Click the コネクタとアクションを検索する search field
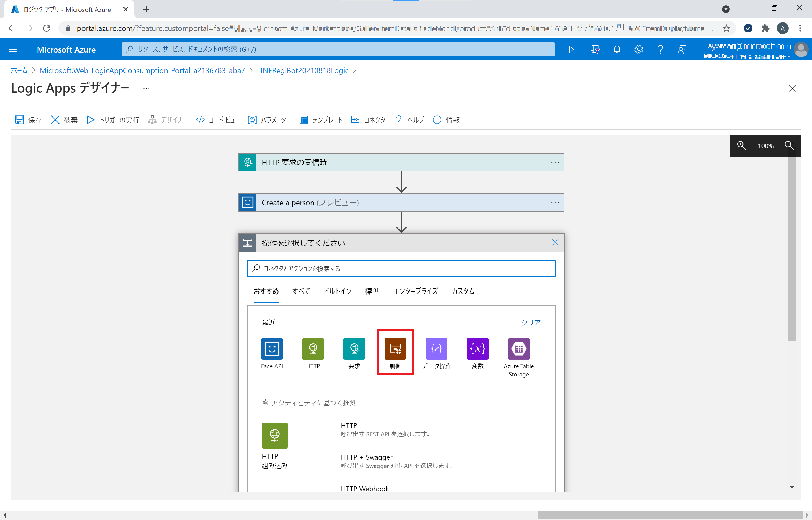Screen dimensions: 812x520 (x=401, y=268)
